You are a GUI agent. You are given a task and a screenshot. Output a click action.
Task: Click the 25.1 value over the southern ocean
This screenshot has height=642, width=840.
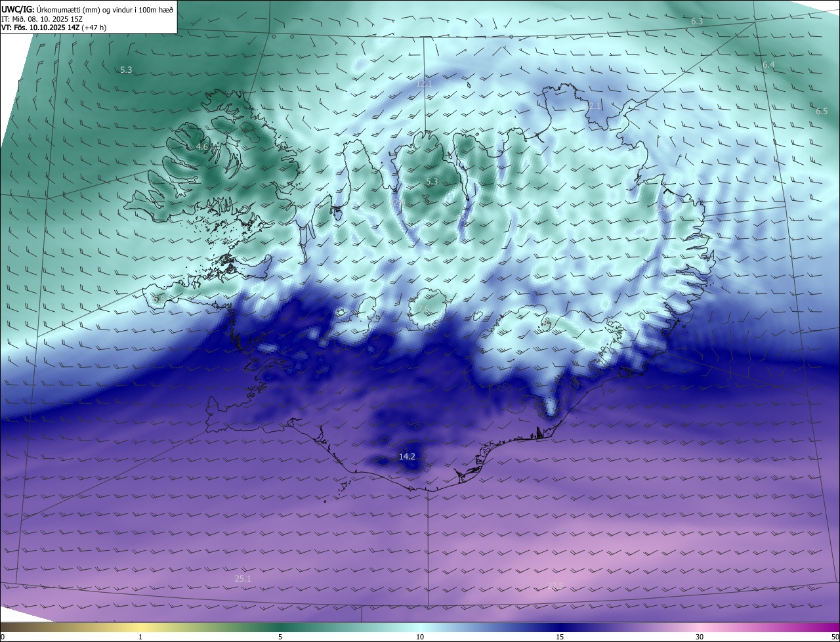243,578
